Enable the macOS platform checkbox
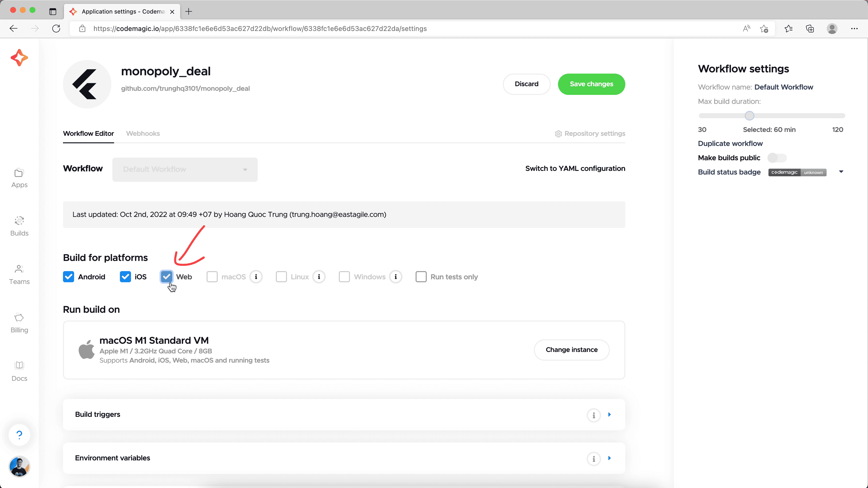Viewport: 868px width, 488px height. click(212, 277)
